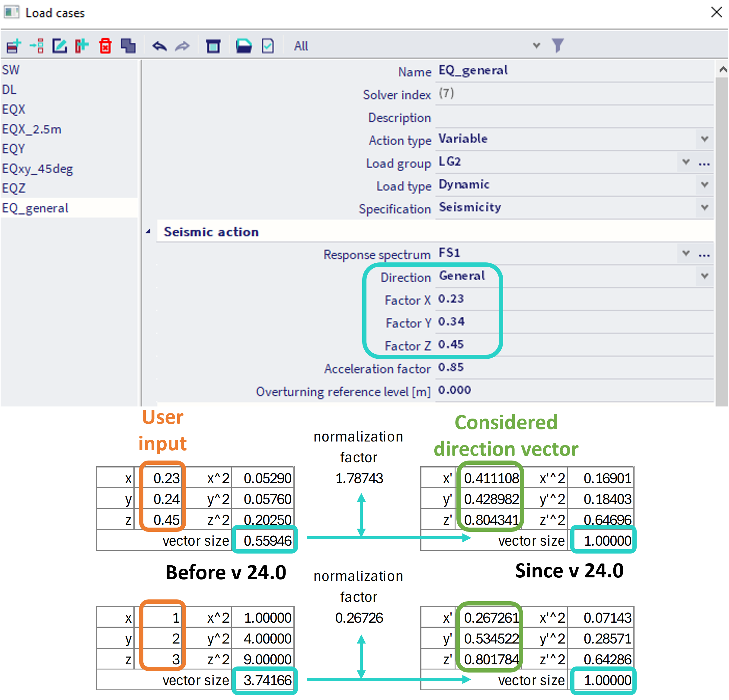Click the funnel filter icon
This screenshot has width=729, height=700.
558,45
